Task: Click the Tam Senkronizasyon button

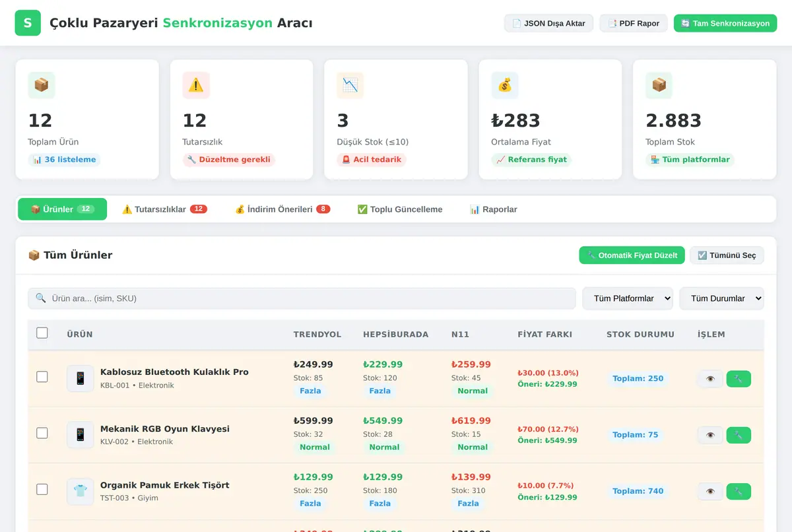Action: 725,23
